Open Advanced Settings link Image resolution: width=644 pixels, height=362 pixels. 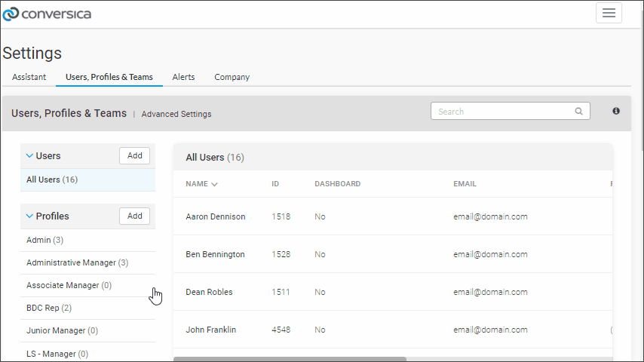(176, 114)
